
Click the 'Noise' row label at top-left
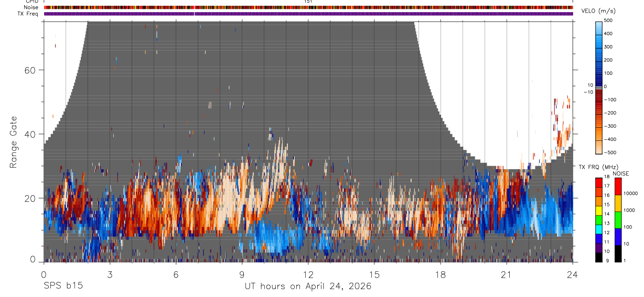tap(31, 7)
